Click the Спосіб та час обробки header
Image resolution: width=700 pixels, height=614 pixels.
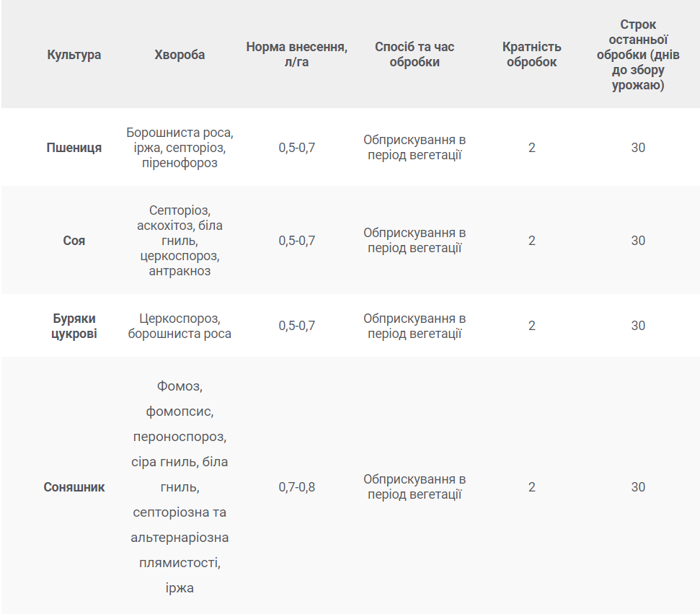tap(415, 54)
